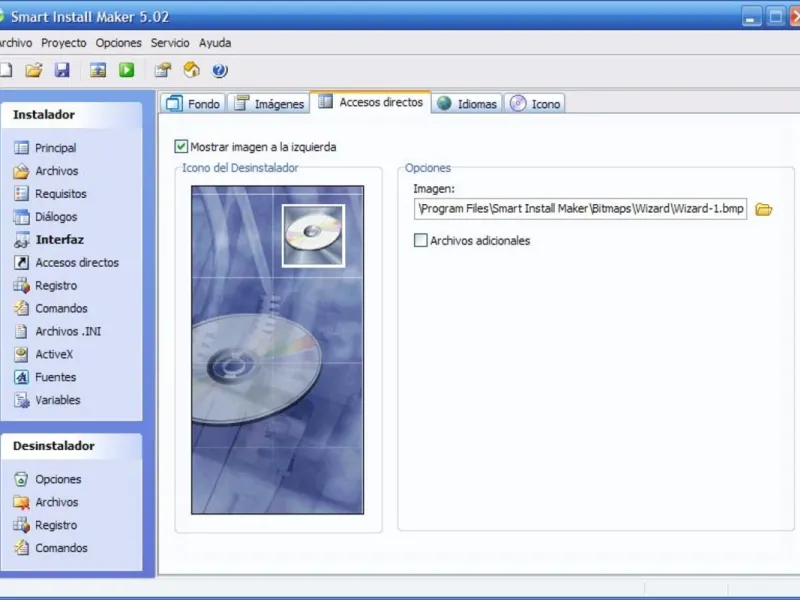
Task: Click the Fuentes sidebar icon
Action: click(21, 377)
